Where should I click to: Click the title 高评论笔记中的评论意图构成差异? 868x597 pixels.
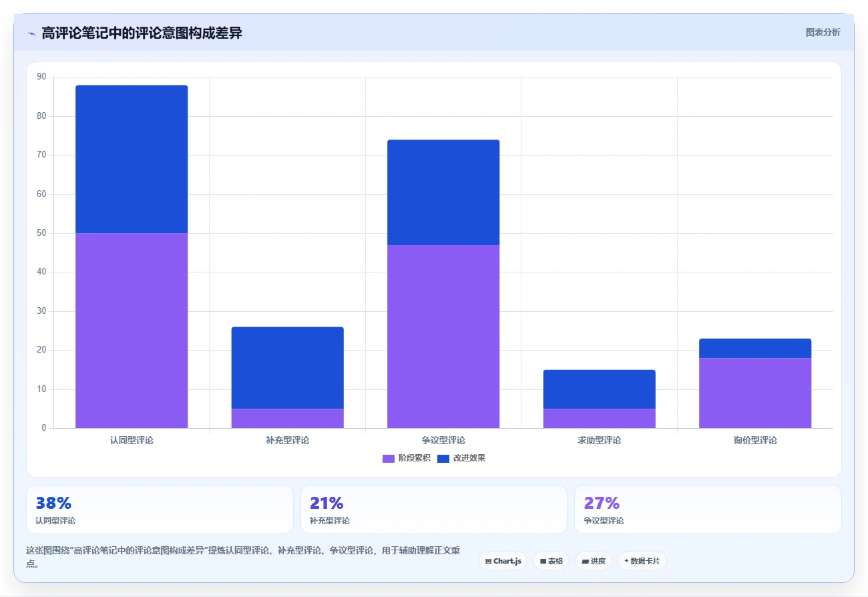[142, 33]
